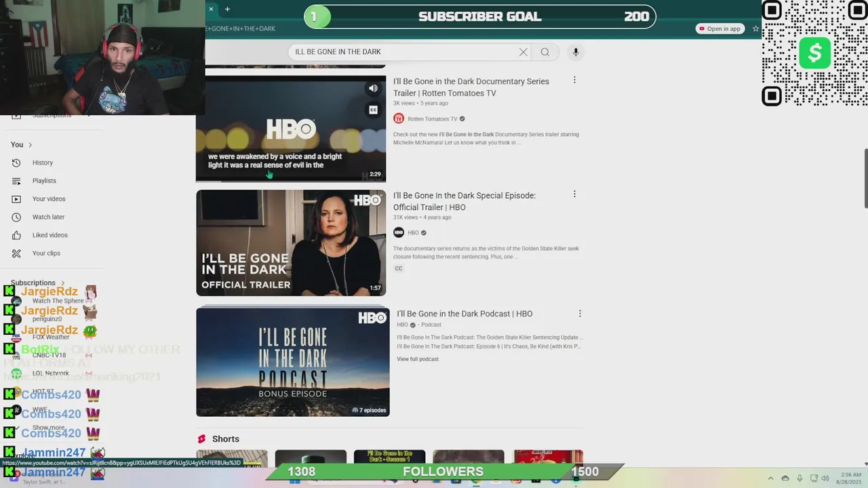Open HBO channel avatar under Special Episode
The width and height of the screenshot is (868, 488).
pyautogui.click(x=399, y=232)
